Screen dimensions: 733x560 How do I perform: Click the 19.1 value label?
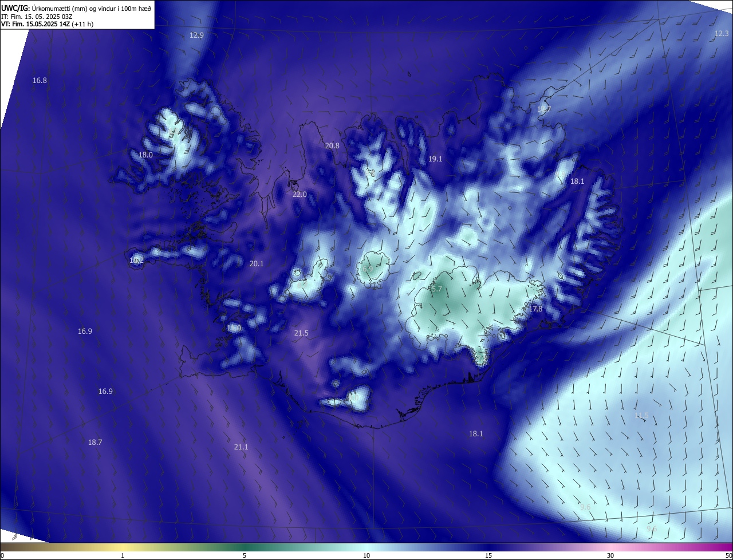(435, 159)
